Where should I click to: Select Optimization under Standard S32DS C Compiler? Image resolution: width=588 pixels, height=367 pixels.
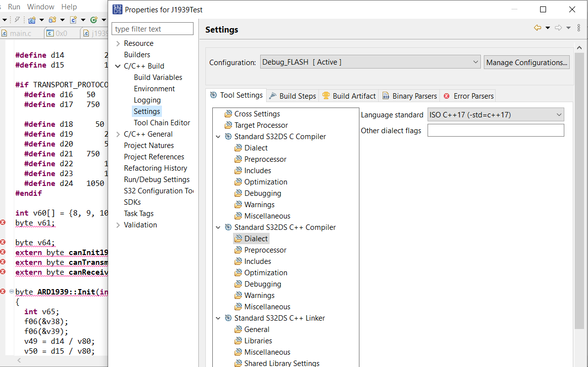[266, 182]
